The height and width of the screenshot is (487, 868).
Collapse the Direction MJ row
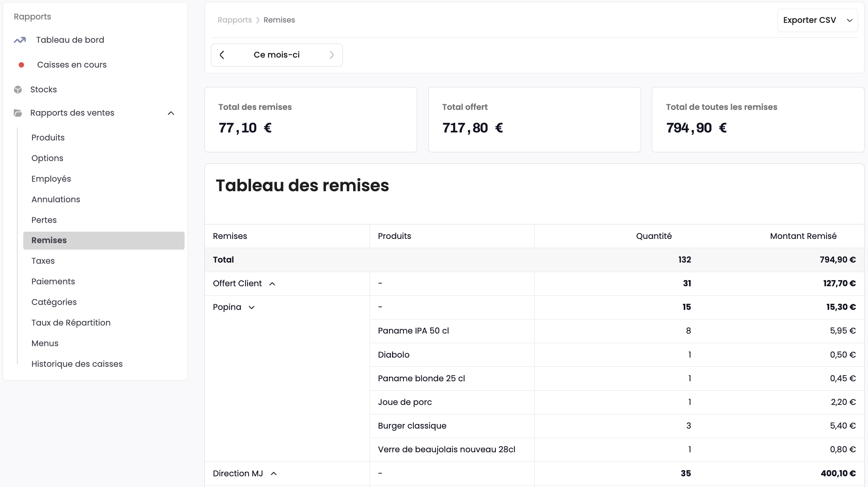[274, 473]
